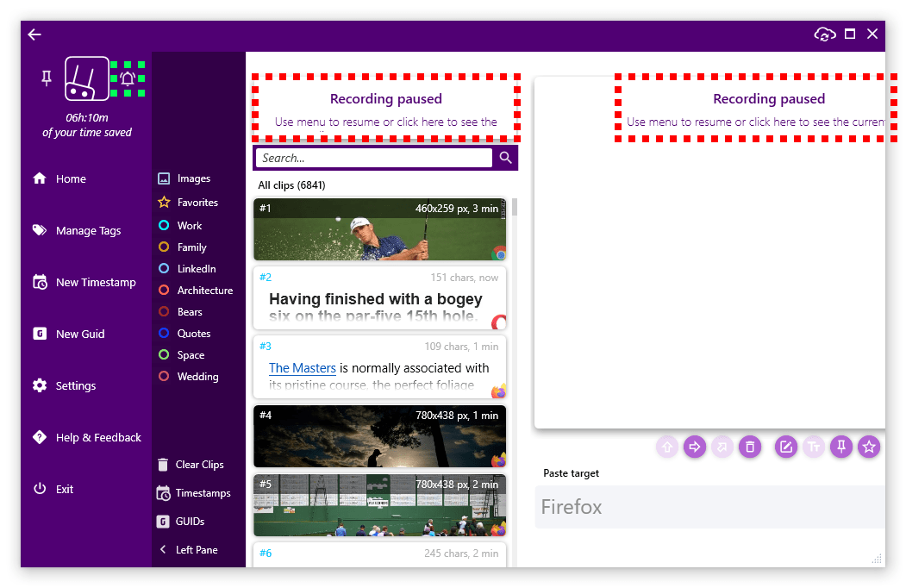906x588 pixels.
Task: Click the up arrow clip action button
Action: coord(667,447)
